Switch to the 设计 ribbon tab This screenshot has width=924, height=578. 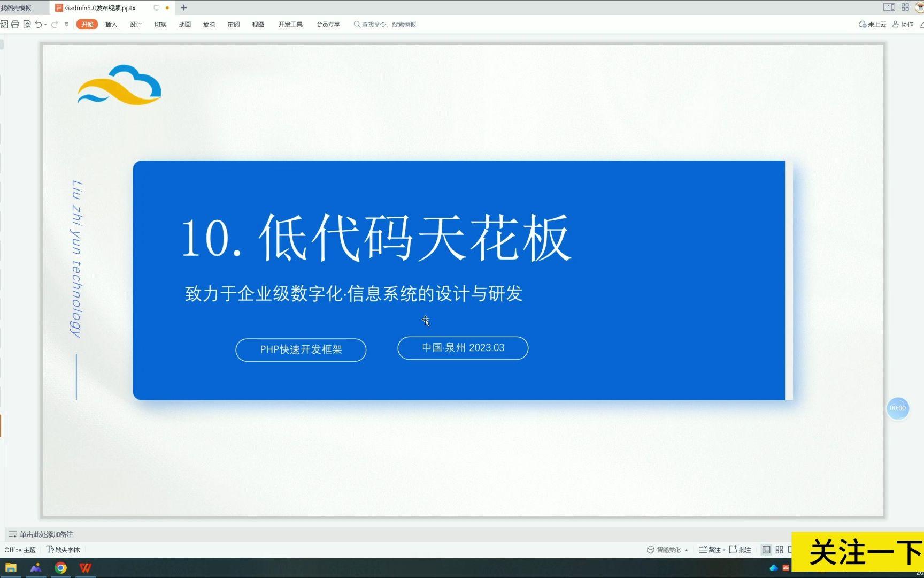pos(136,24)
